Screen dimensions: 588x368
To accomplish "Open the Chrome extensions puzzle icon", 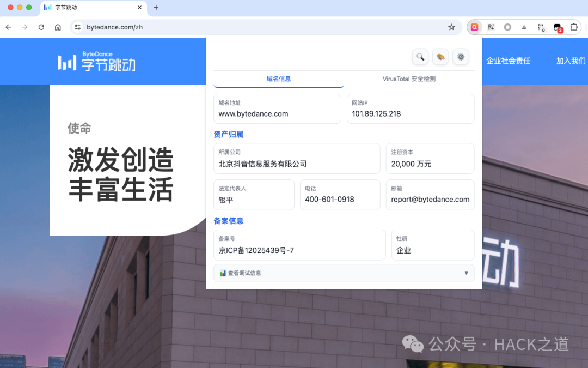I will 574,27.
